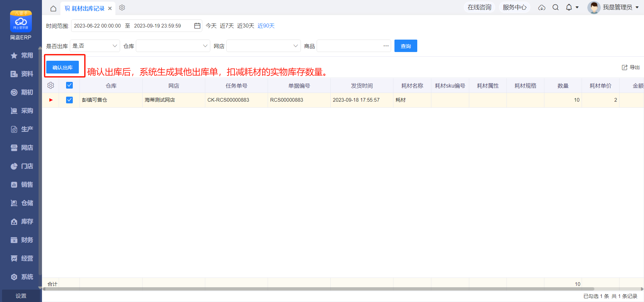Open 采购 sidebar menu

coord(21,111)
